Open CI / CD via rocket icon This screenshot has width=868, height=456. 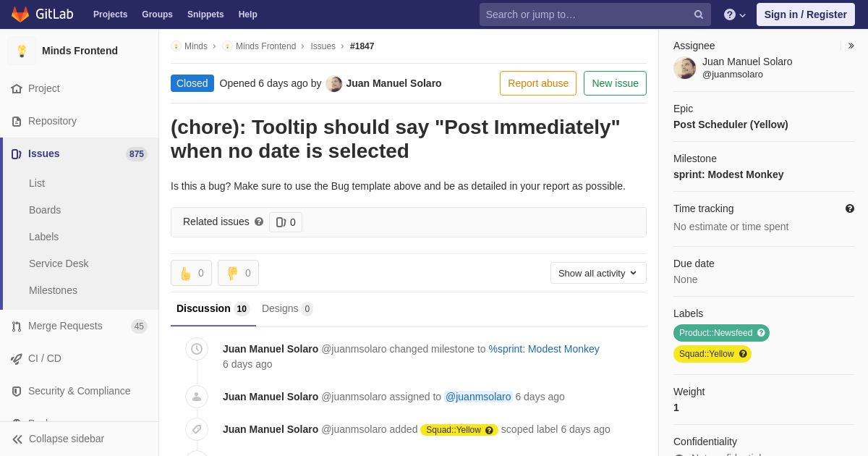(17, 358)
